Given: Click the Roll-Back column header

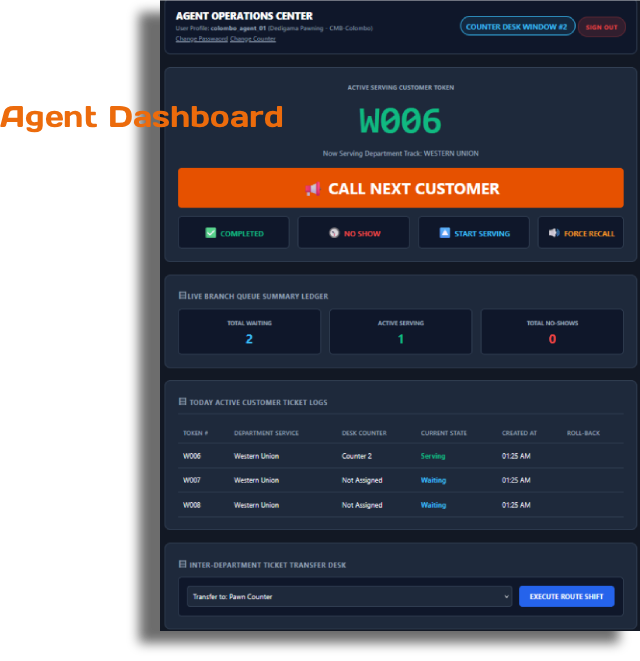Looking at the screenshot, I should (x=583, y=433).
